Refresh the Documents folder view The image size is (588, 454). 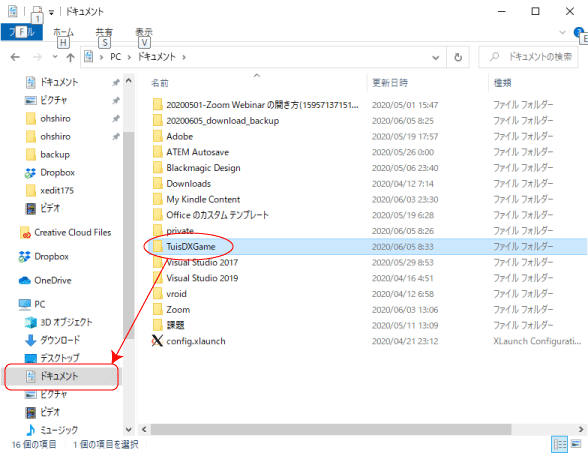tap(458, 57)
